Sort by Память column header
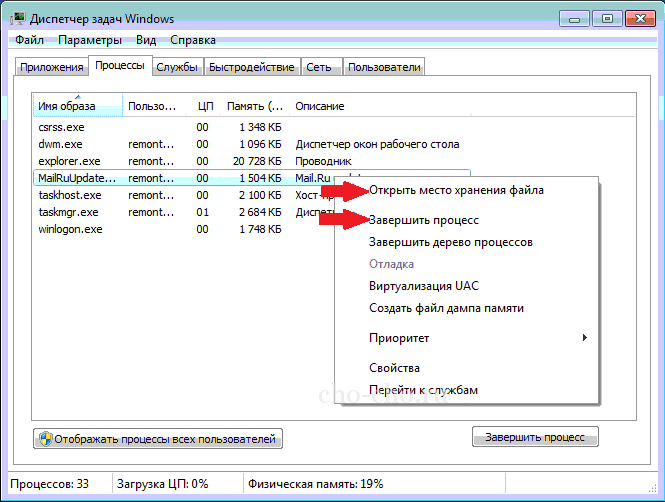Viewport: 665px width, 502px height. tap(253, 106)
